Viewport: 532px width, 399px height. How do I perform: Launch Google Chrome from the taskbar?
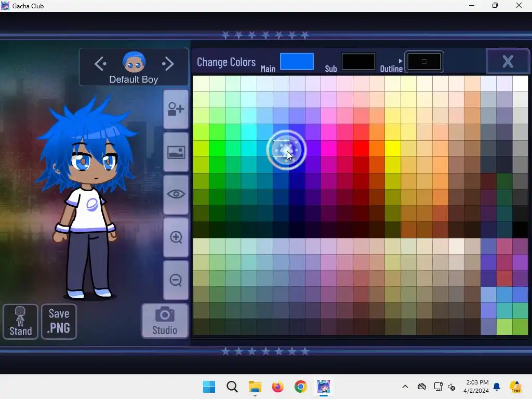[x=301, y=387]
